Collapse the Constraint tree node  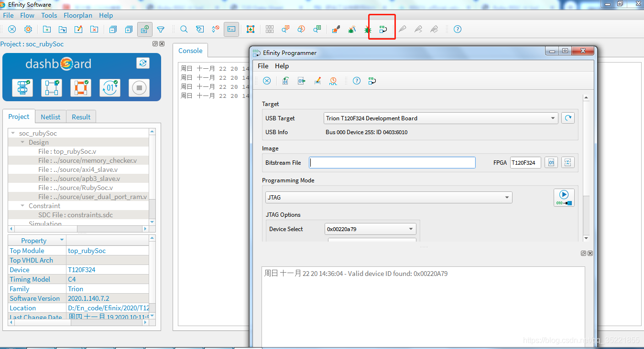pos(22,206)
